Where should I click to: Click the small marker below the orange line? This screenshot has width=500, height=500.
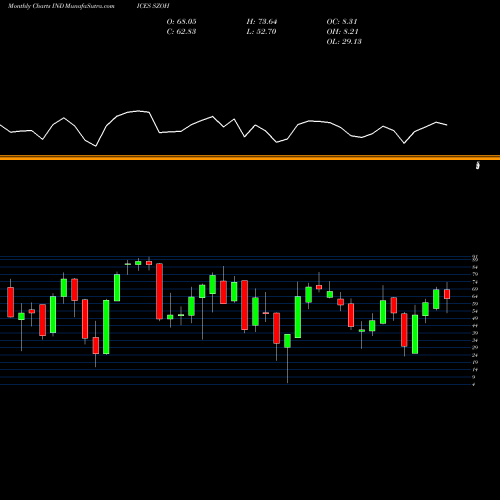point(478,165)
